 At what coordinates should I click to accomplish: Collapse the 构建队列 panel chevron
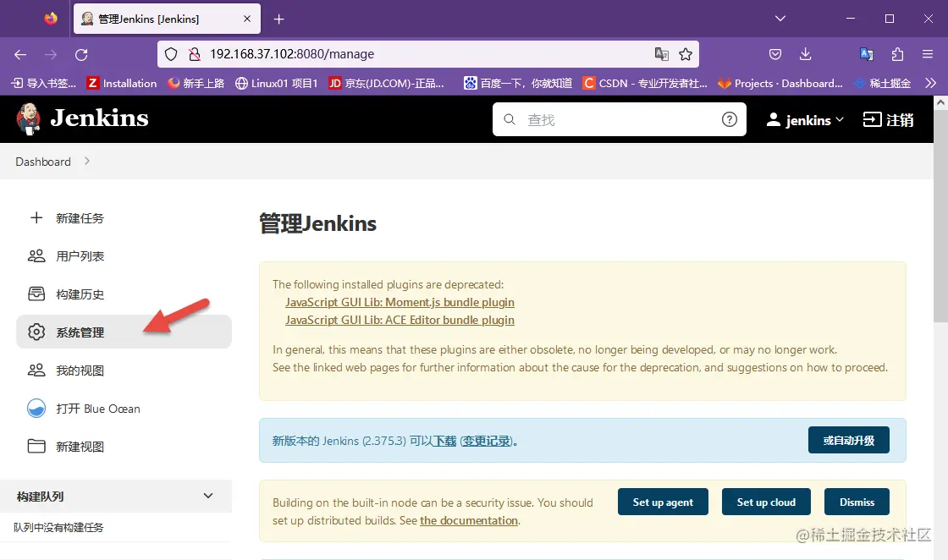208,496
